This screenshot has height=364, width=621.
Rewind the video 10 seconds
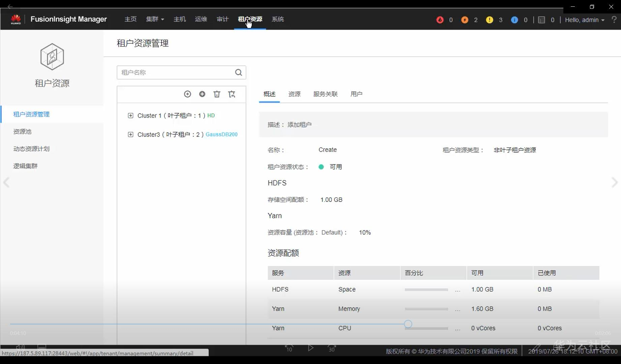[289, 348]
